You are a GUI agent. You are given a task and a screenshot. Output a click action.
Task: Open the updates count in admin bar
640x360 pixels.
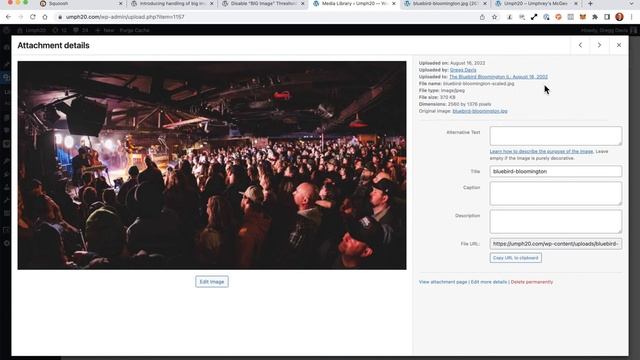[60, 30]
